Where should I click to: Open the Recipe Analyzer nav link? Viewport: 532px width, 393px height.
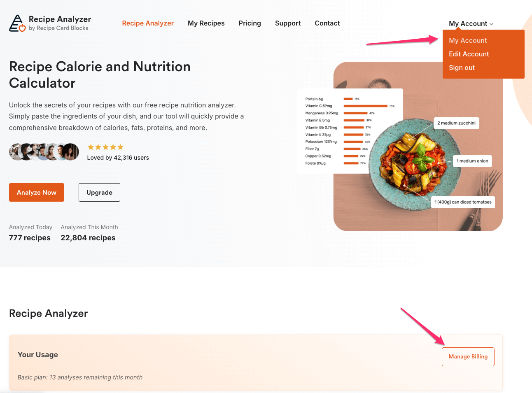pyautogui.click(x=148, y=23)
